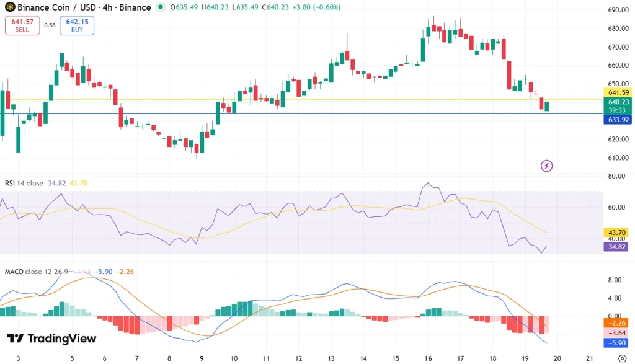635x364 pixels.
Task: Click the purple 34.82 RSI value badge
Action: pyautogui.click(x=615, y=247)
